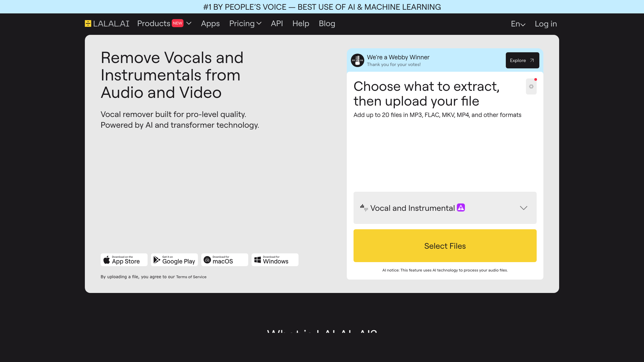Click the 'AI notice' text under Select Files

445,270
